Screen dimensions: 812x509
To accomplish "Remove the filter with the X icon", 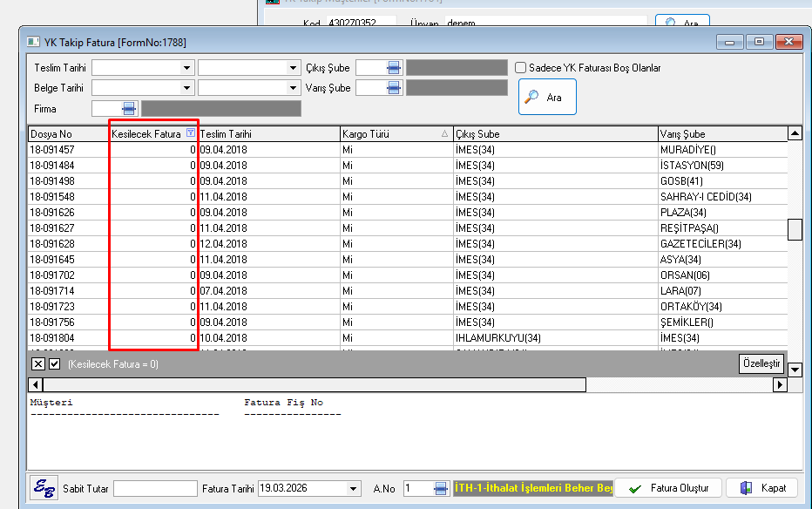I will coord(38,363).
